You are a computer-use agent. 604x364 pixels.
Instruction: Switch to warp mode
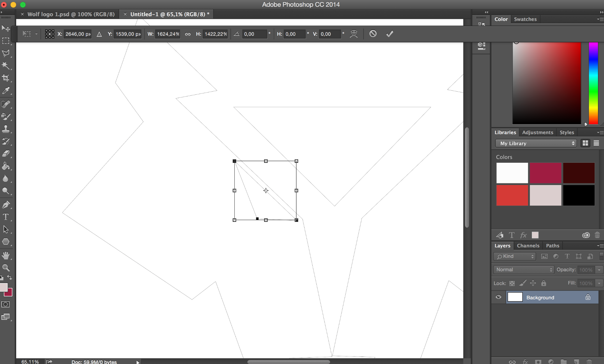click(354, 34)
